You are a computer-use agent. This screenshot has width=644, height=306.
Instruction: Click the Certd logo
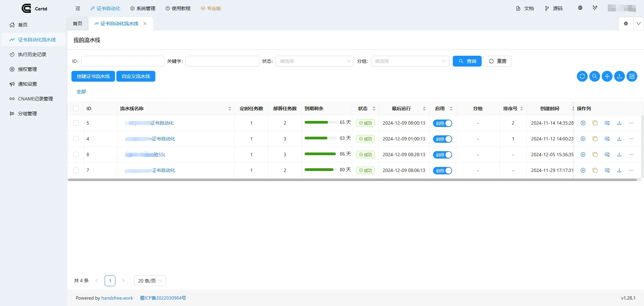pos(35,8)
